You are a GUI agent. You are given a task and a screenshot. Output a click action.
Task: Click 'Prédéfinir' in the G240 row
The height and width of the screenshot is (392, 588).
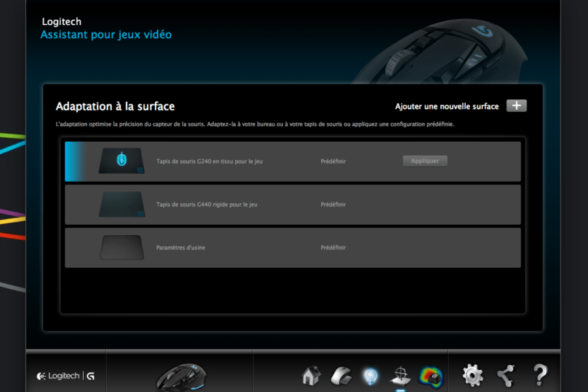click(333, 161)
